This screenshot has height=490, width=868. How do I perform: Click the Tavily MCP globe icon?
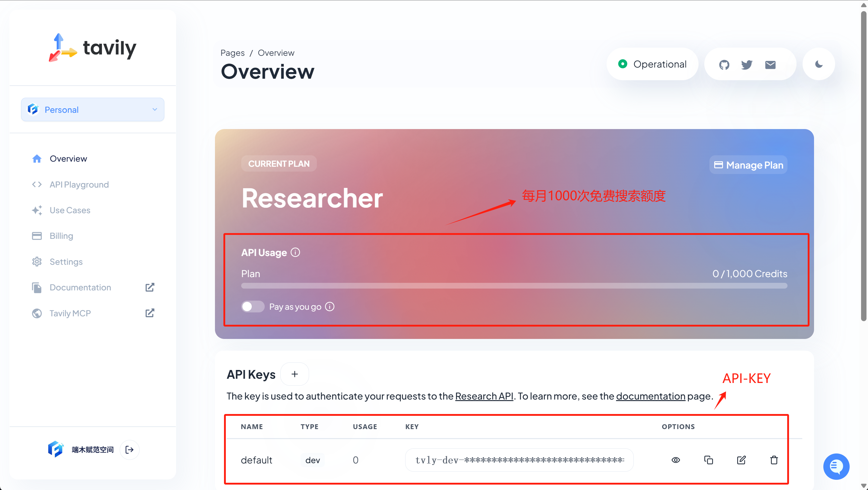click(37, 313)
